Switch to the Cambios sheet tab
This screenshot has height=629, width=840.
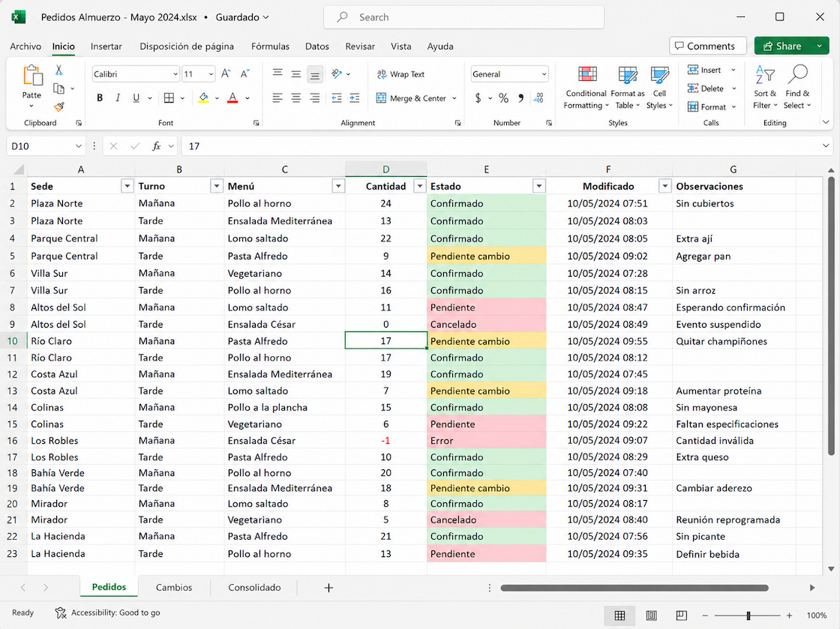pos(173,587)
